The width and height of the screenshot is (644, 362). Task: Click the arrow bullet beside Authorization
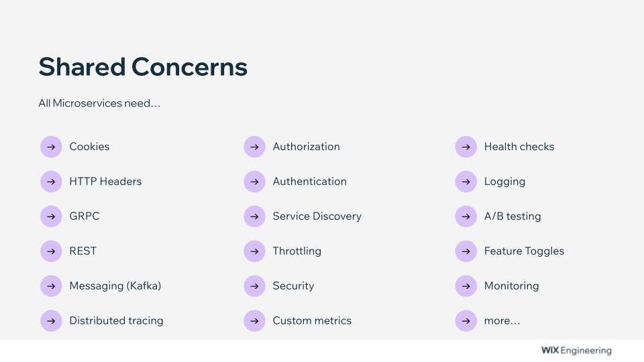point(254,147)
